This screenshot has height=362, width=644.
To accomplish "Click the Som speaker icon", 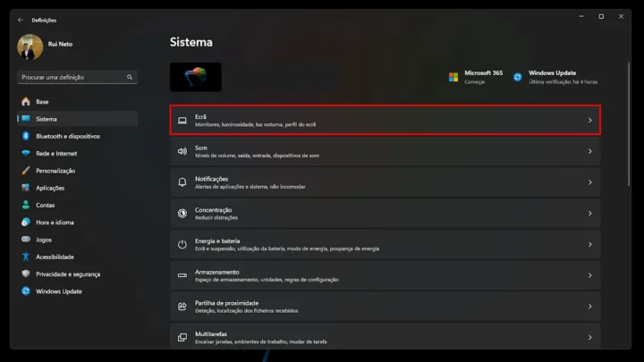I will click(x=182, y=151).
